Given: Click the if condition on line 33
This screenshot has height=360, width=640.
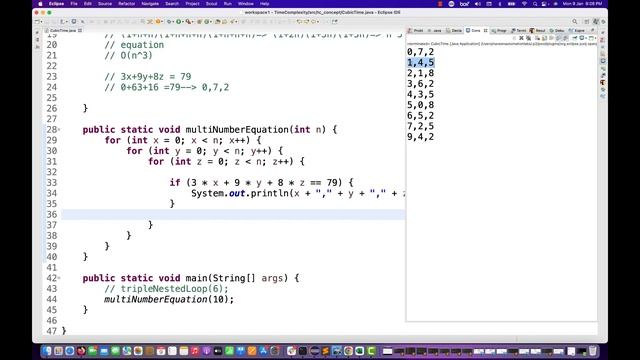Looking at the screenshot, I should coord(262,182).
